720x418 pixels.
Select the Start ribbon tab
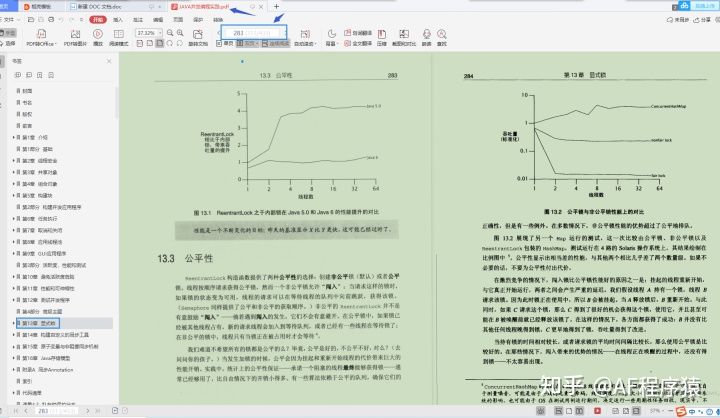98,20
